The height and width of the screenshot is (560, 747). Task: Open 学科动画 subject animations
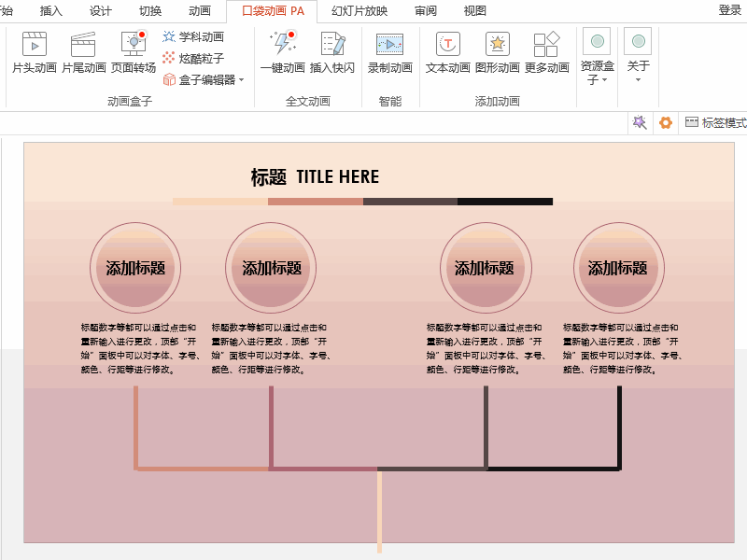[x=193, y=36]
